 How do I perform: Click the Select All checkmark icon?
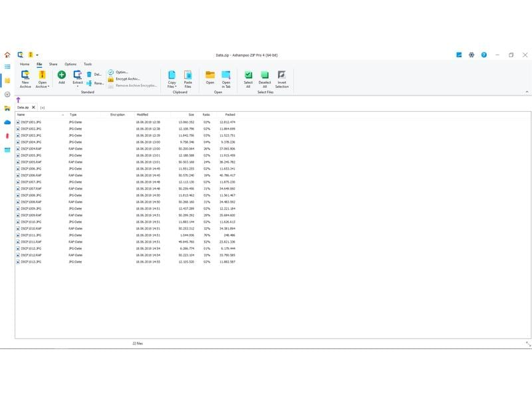coord(248,74)
